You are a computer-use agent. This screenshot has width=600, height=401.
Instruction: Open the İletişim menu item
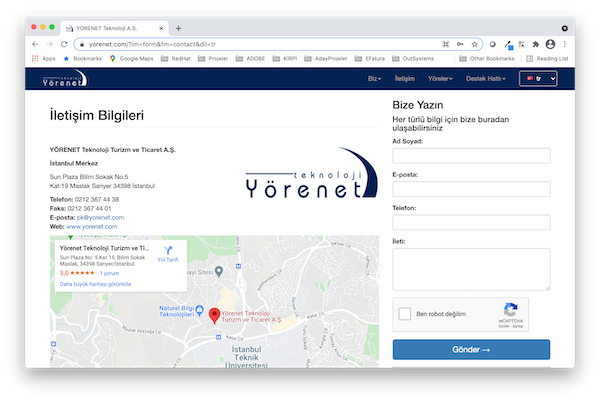404,79
